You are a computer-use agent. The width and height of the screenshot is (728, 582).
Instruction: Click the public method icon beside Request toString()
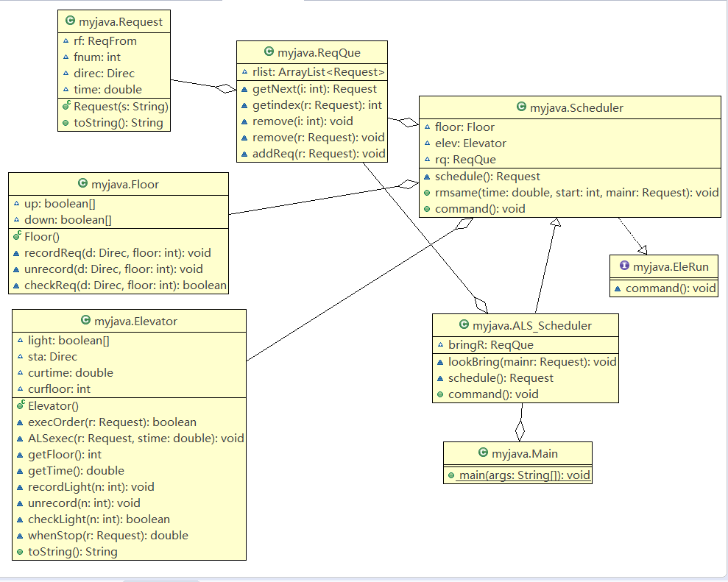[66, 123]
